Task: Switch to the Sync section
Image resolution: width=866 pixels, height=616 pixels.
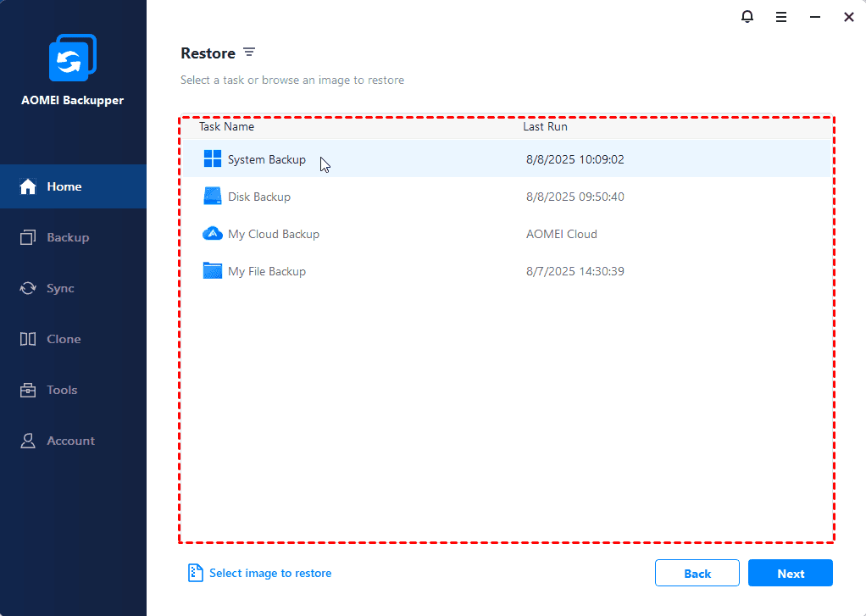Action: (x=60, y=288)
